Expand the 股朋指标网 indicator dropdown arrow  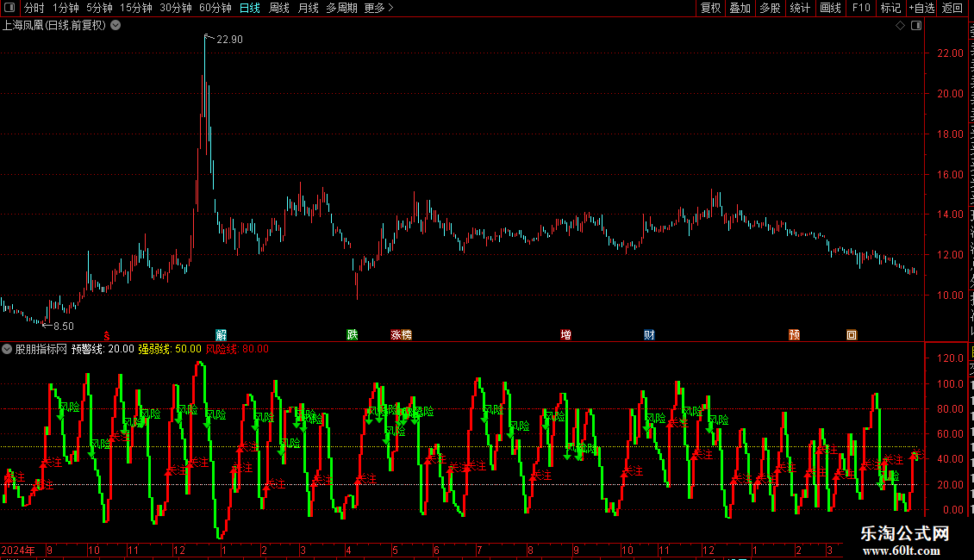click(x=7, y=349)
